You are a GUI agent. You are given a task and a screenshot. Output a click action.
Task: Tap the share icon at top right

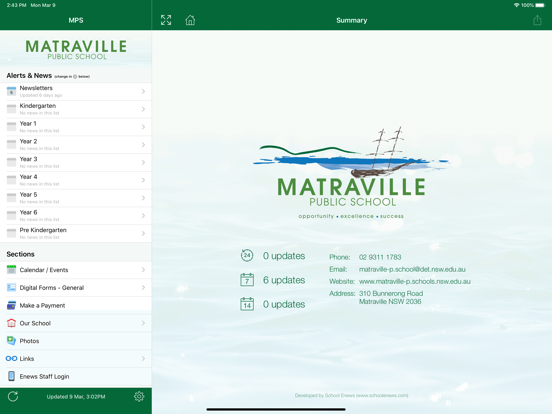coord(537,20)
